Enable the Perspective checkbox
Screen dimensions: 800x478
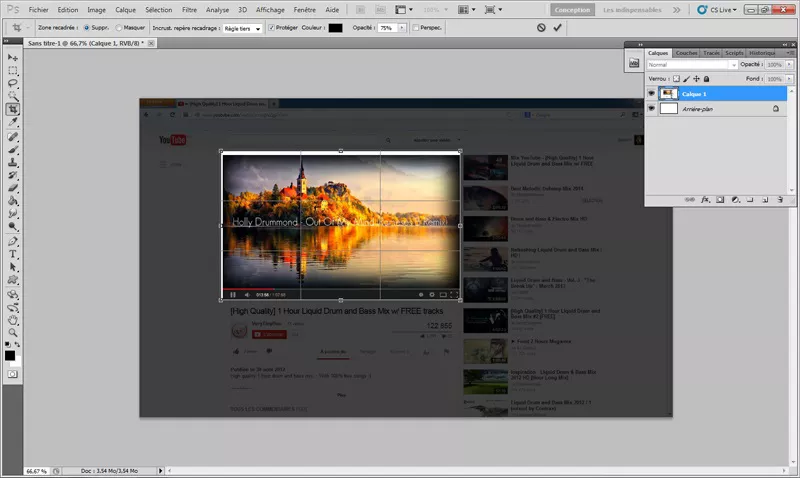click(416, 28)
